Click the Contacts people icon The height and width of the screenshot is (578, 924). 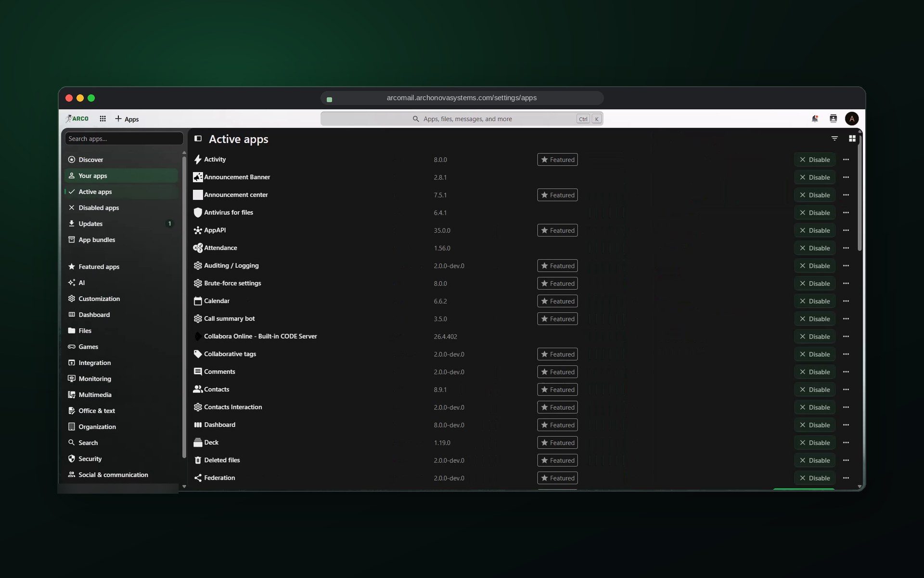pos(198,389)
